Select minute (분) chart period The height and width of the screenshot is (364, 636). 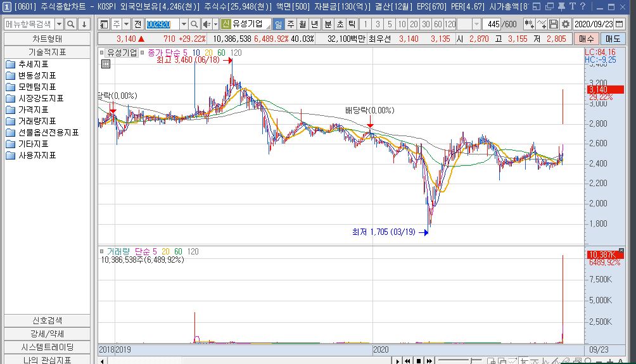pos(328,24)
